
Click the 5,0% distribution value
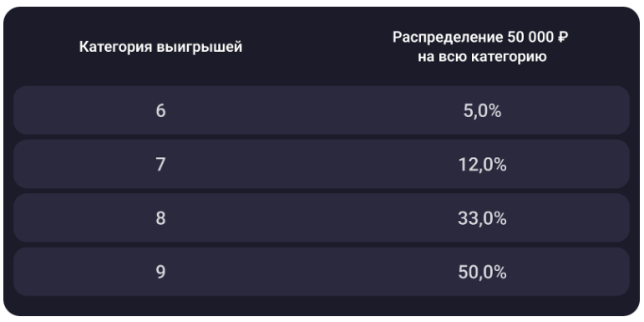pos(482,111)
